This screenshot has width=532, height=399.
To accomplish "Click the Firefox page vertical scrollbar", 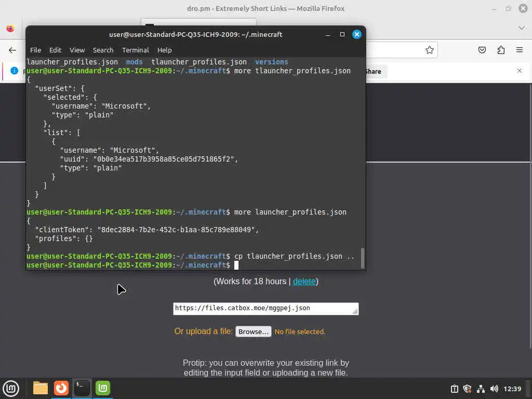I will point(530,216).
